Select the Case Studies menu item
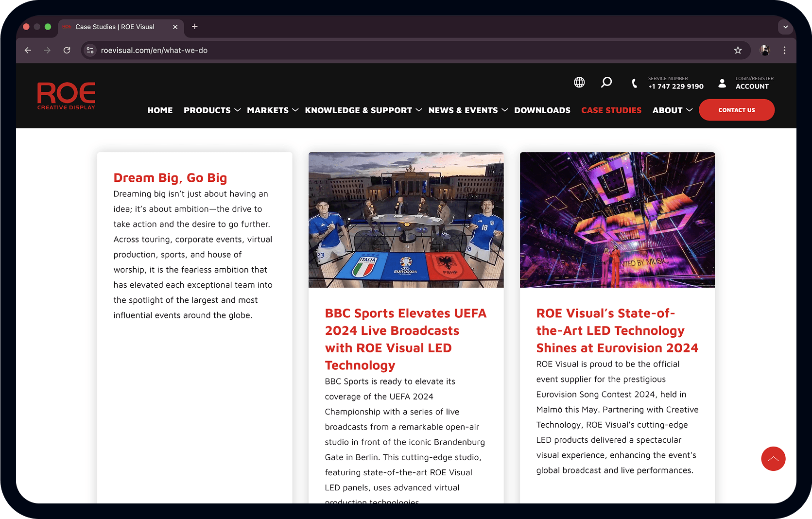This screenshot has height=519, width=812. pyautogui.click(x=611, y=110)
